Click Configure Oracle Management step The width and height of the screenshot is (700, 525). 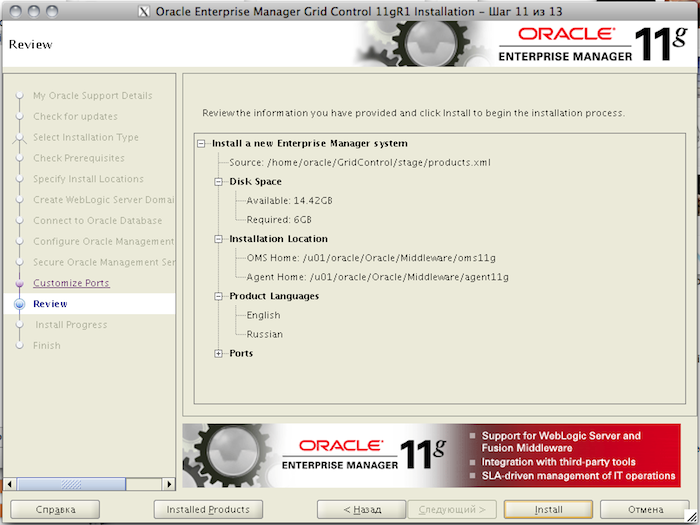(104, 242)
